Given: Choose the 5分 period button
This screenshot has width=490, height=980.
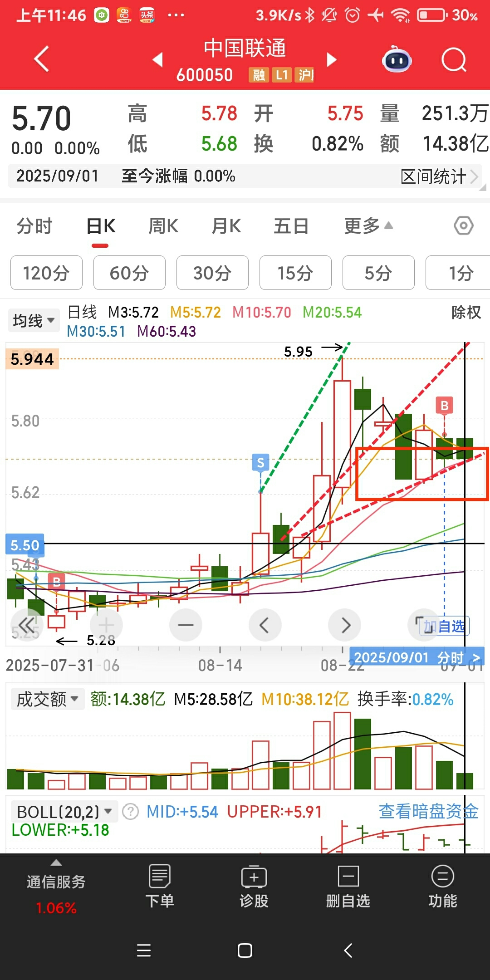Looking at the screenshot, I should 378,273.
